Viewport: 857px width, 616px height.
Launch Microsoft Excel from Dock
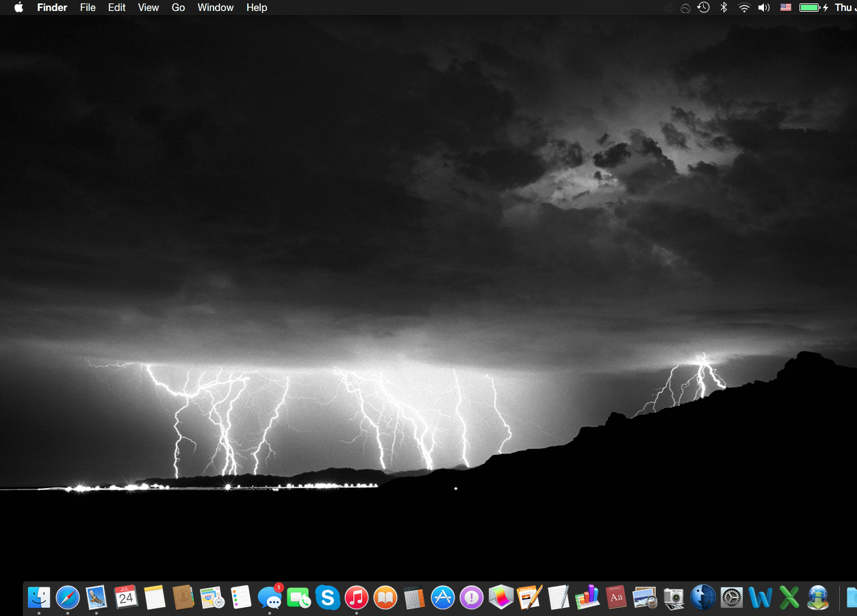coord(789,598)
